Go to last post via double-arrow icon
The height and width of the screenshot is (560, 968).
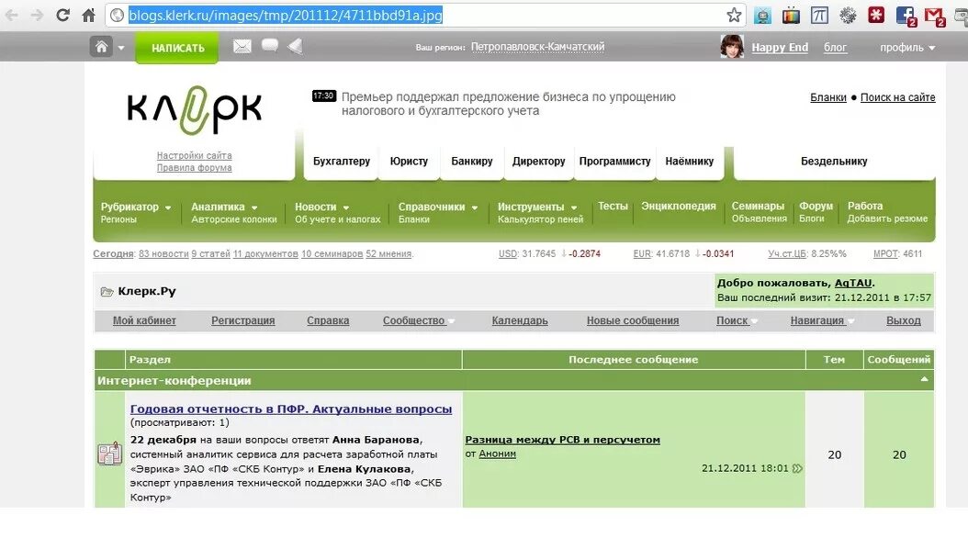tap(797, 468)
